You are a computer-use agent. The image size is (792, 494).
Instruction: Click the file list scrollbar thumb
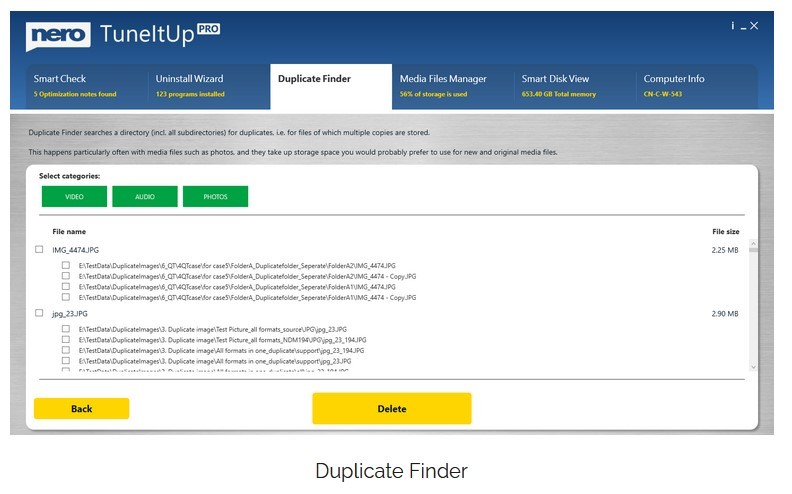753,249
